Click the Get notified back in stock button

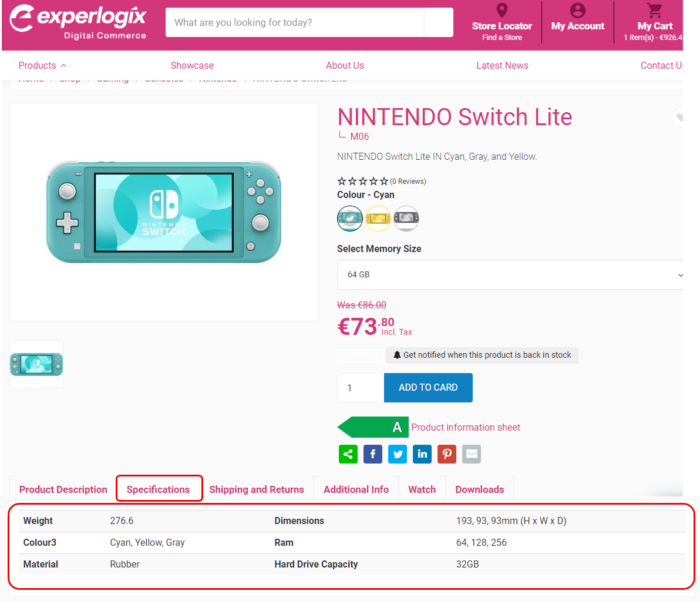pos(482,355)
